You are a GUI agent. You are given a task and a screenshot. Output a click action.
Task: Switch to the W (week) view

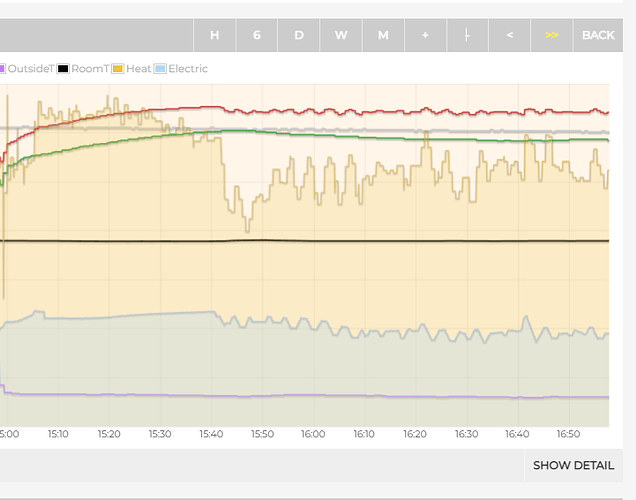tap(341, 35)
